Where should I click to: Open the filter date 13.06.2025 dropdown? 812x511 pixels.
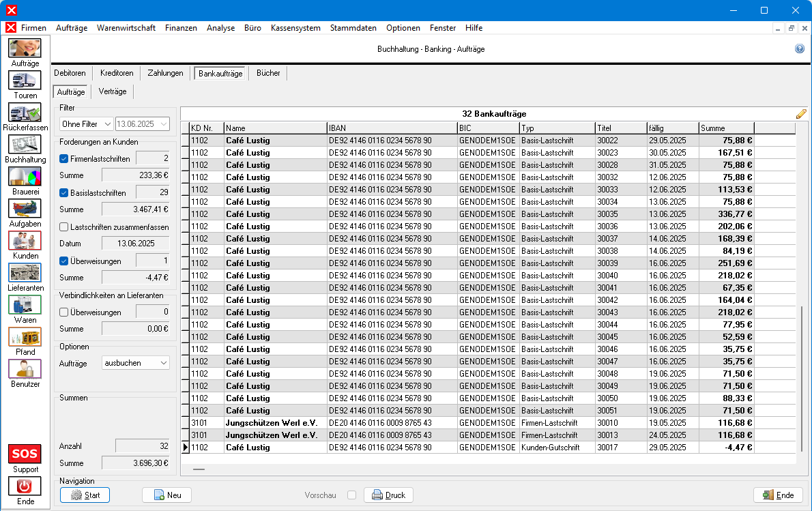point(142,124)
